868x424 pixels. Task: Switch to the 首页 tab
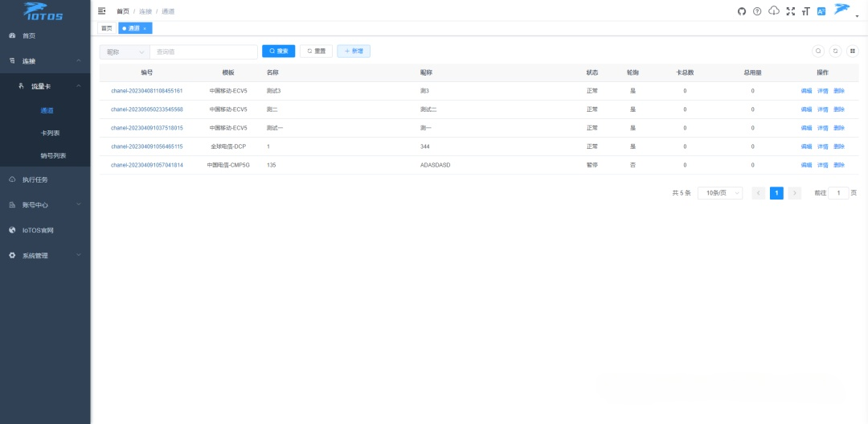(106, 28)
